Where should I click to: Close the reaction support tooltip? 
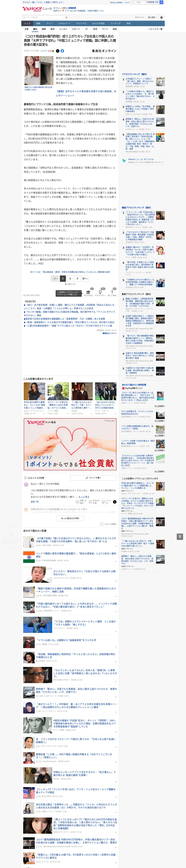(80, 292)
